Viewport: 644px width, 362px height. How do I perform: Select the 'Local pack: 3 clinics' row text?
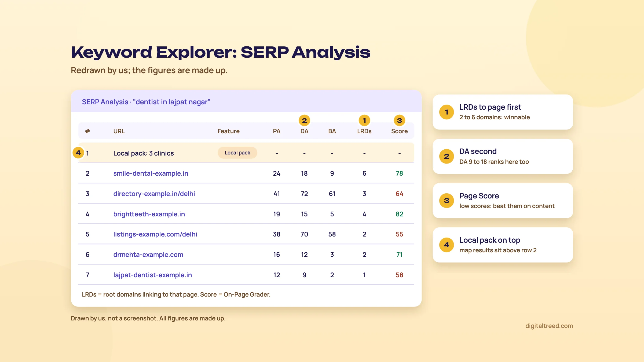[144, 153]
